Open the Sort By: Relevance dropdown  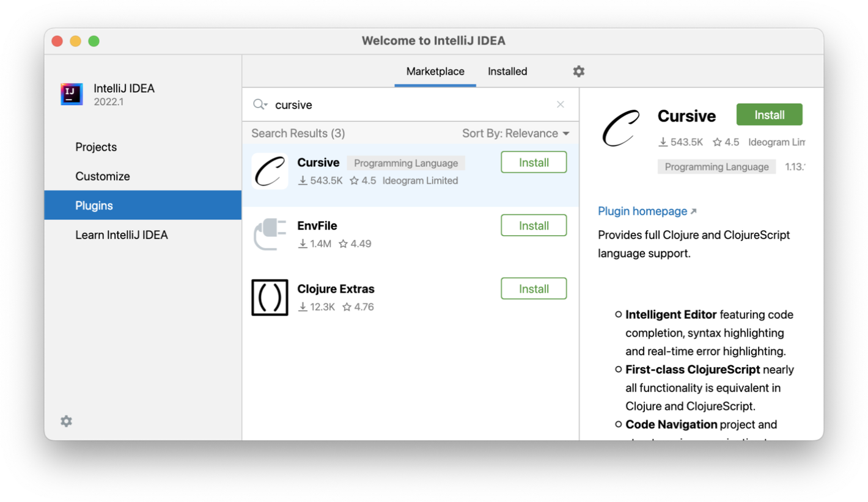tap(515, 133)
